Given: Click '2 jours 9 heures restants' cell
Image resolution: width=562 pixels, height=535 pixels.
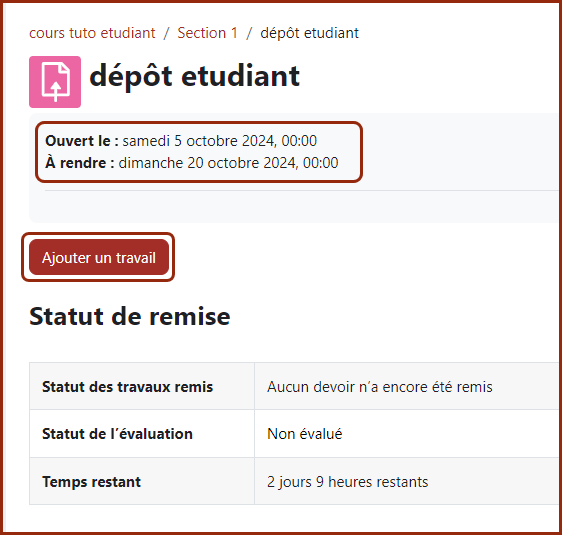Looking at the screenshot, I should click(348, 482).
